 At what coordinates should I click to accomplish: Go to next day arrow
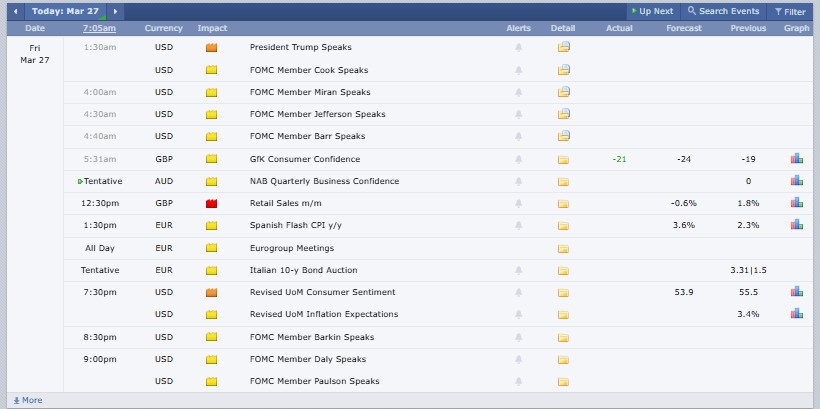coord(115,12)
